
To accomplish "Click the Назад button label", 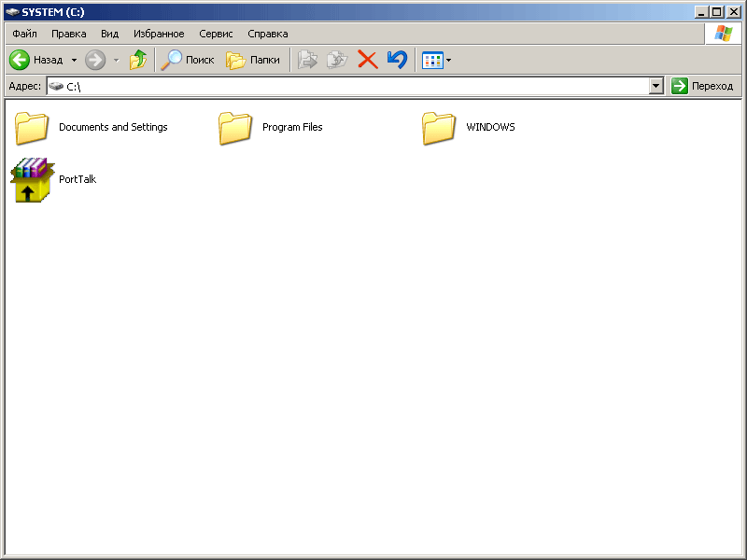I will [49, 60].
